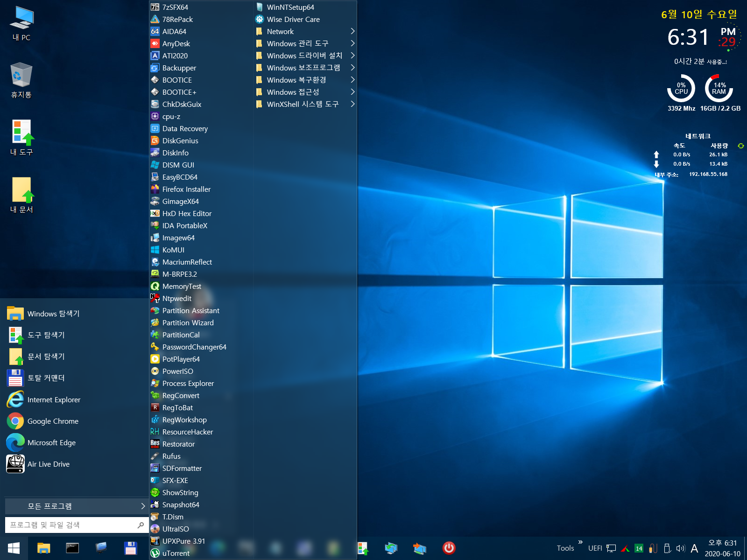The width and height of the screenshot is (747, 560).
Task: Click UEFI indicator in system tray
Action: click(x=595, y=548)
